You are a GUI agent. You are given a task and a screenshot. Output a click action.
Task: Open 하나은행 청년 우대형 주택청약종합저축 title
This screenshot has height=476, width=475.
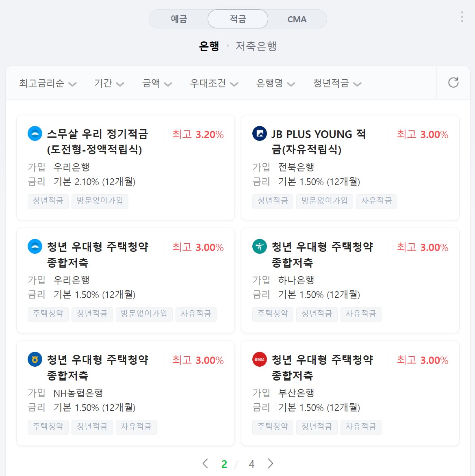pyautogui.click(x=322, y=254)
